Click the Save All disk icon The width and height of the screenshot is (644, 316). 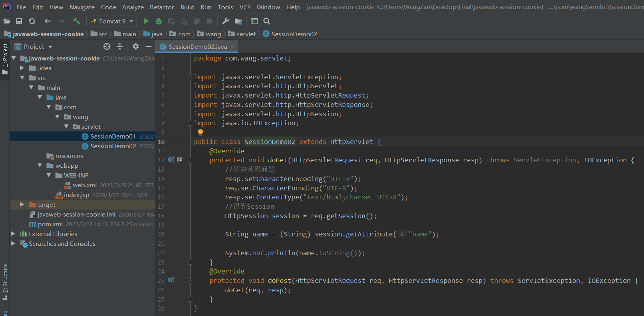click(19, 21)
